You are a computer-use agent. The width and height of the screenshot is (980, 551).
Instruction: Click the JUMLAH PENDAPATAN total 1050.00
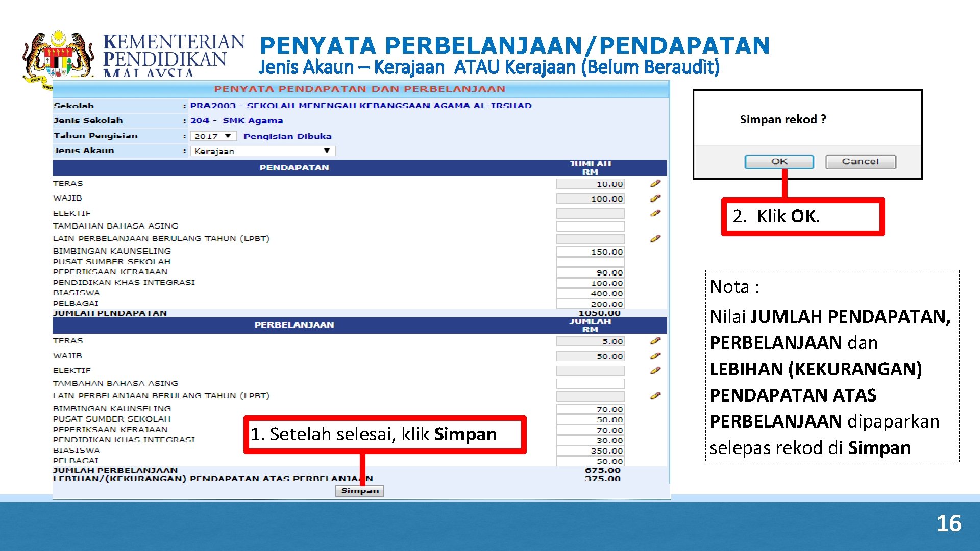(599, 313)
